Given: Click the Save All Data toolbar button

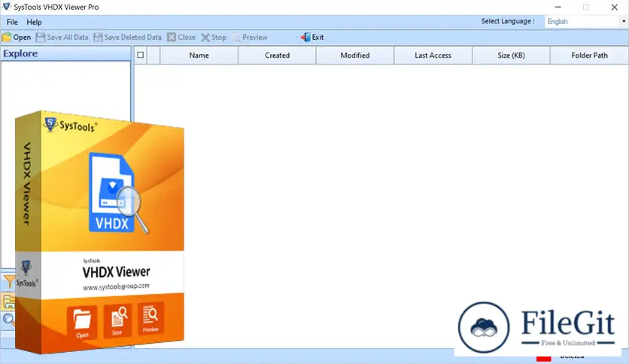Looking at the screenshot, I should pyautogui.click(x=62, y=38).
